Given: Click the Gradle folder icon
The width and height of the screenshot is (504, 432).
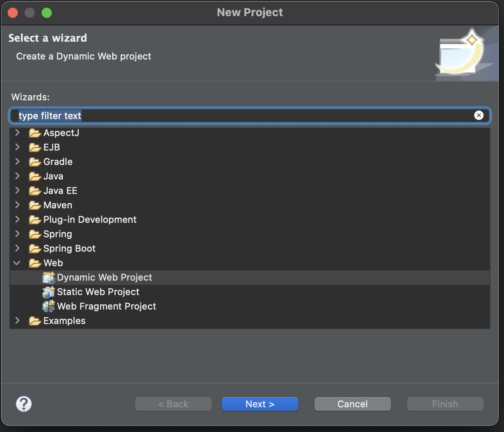Looking at the screenshot, I should click(x=35, y=162).
